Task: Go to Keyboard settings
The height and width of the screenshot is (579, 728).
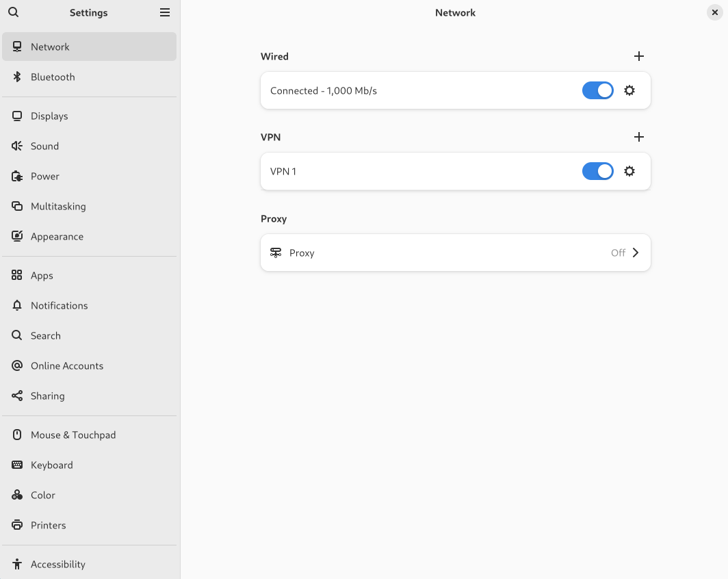Action: (x=89, y=465)
